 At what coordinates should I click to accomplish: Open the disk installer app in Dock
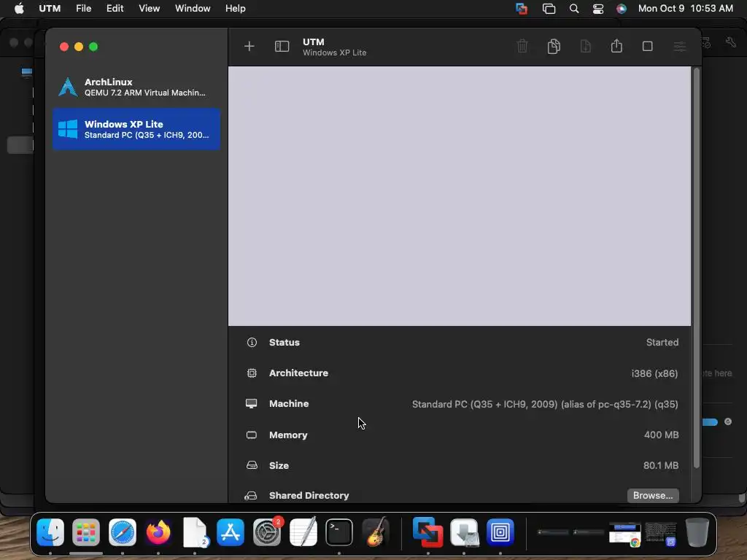point(464,532)
